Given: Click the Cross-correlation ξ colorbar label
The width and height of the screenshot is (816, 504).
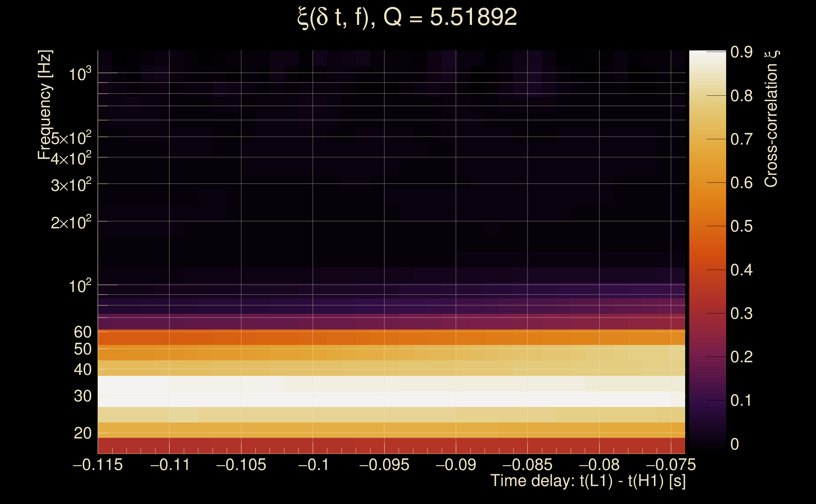Looking at the screenshot, I should tap(771, 118).
